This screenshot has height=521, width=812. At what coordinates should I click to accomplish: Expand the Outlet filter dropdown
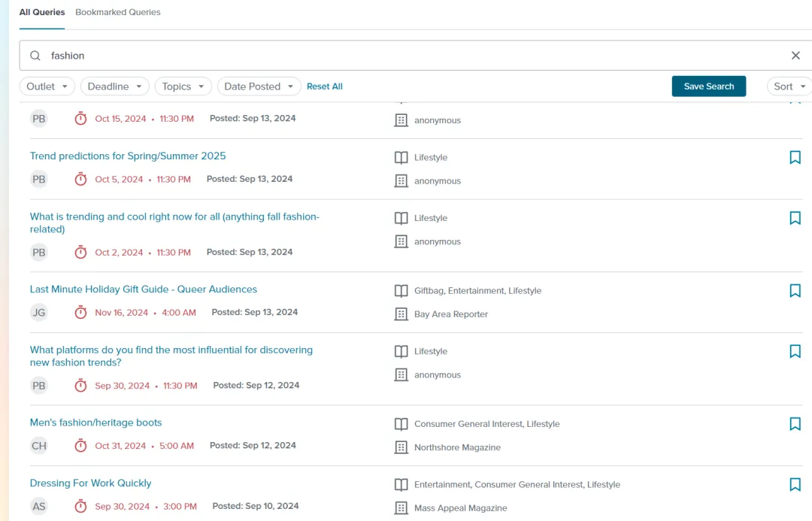pos(47,86)
